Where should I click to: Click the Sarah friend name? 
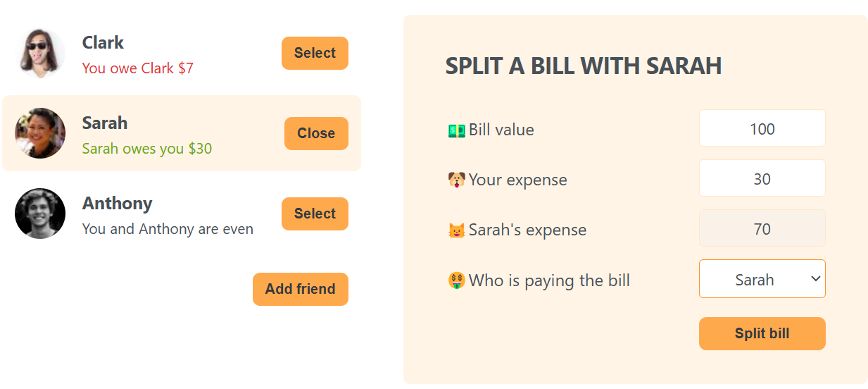pos(105,123)
